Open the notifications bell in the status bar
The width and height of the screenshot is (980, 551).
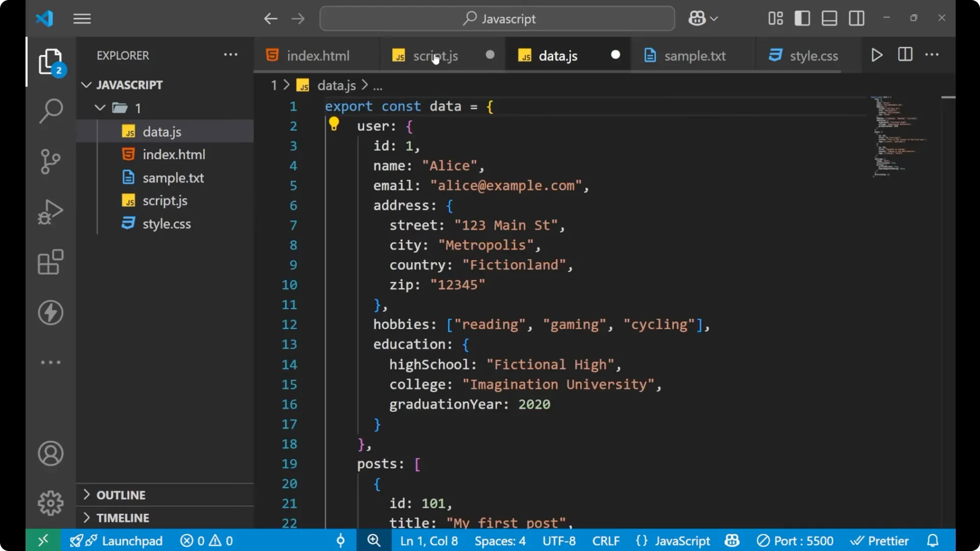933,541
